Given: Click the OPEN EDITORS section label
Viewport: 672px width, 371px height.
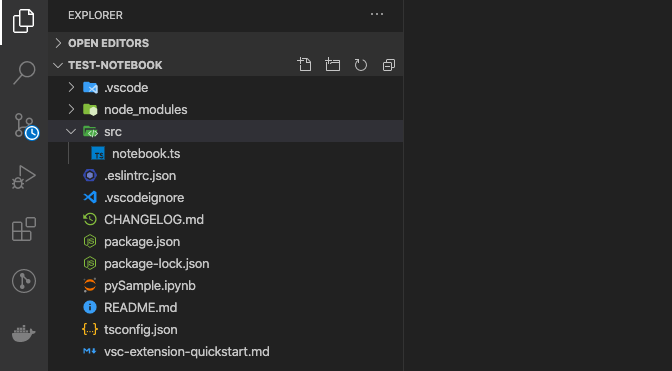Looking at the screenshot, I should pyautogui.click(x=108, y=43).
